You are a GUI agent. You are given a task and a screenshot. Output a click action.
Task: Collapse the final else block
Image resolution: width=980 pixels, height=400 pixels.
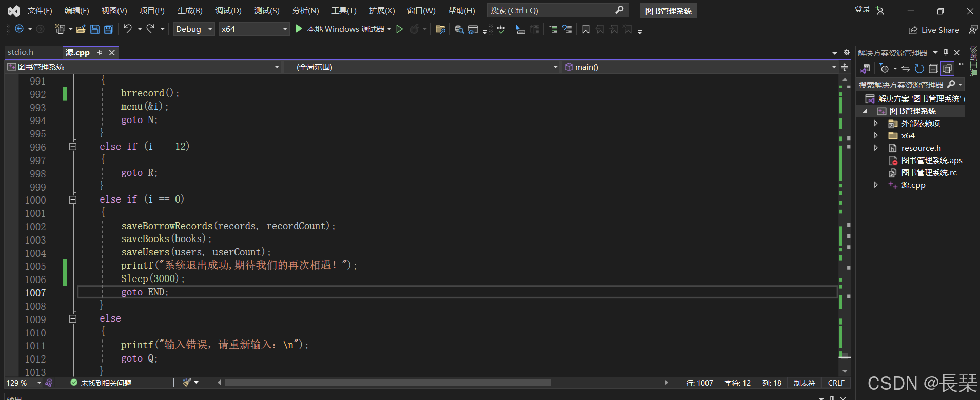[x=73, y=318]
